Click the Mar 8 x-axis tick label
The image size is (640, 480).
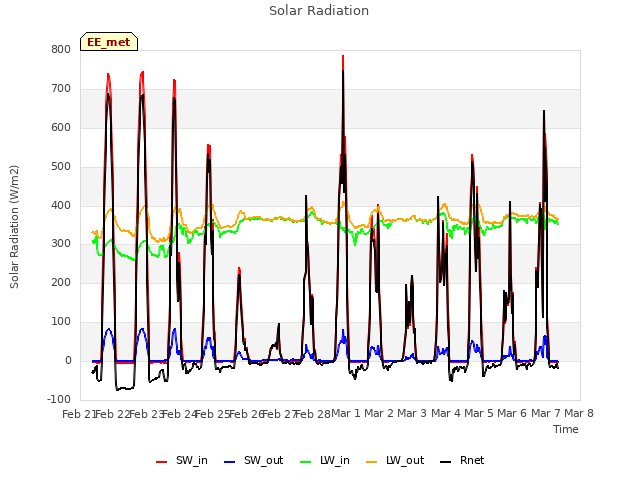579,413
